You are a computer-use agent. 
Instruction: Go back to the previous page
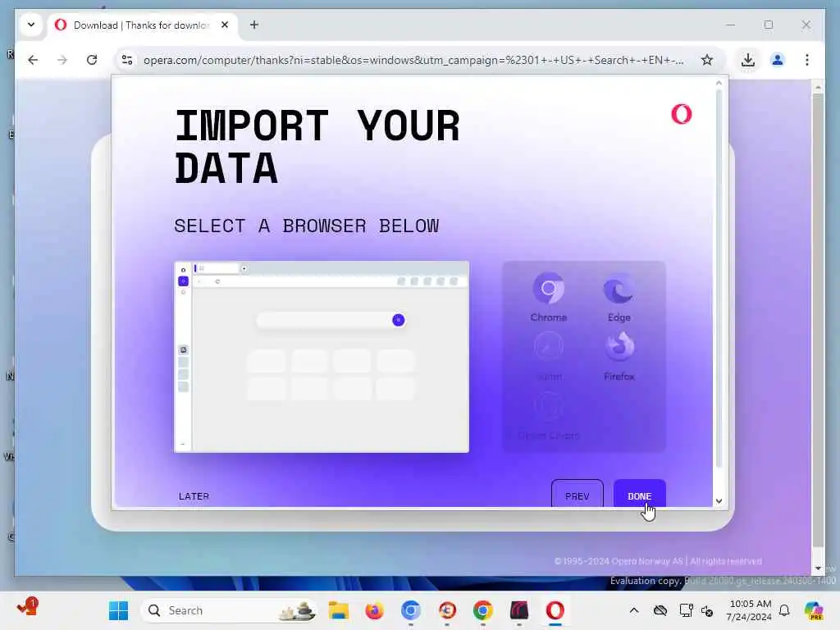(33, 59)
